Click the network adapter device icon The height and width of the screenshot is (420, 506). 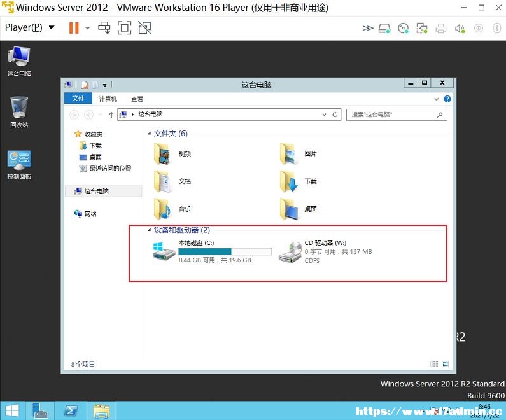tap(422, 29)
